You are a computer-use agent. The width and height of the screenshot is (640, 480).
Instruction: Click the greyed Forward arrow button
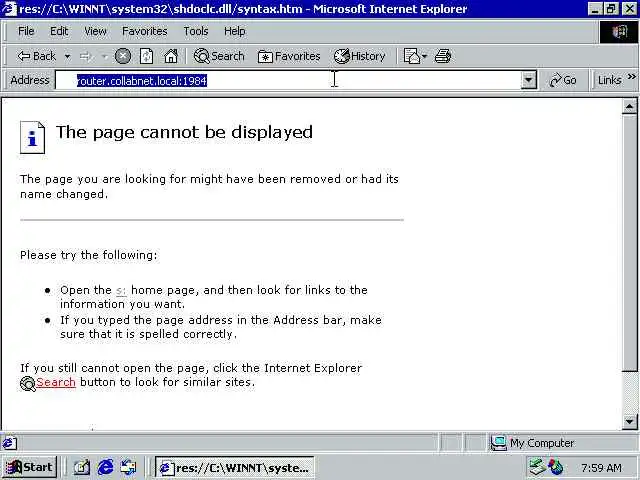pos(85,56)
